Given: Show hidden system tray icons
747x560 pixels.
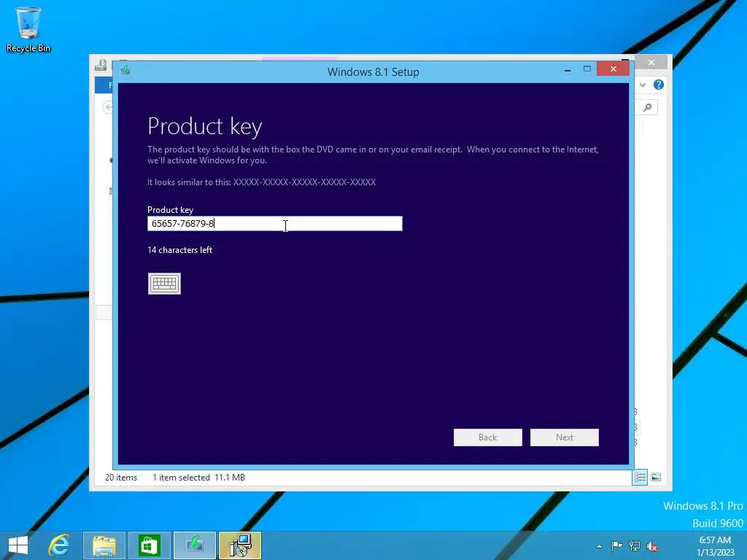Looking at the screenshot, I should 599,546.
